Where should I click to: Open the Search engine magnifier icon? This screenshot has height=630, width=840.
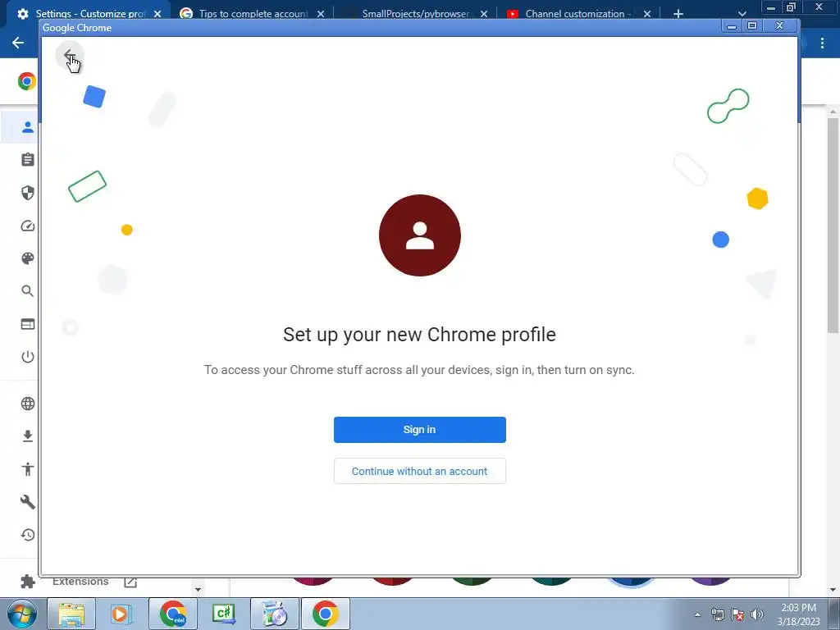click(27, 291)
